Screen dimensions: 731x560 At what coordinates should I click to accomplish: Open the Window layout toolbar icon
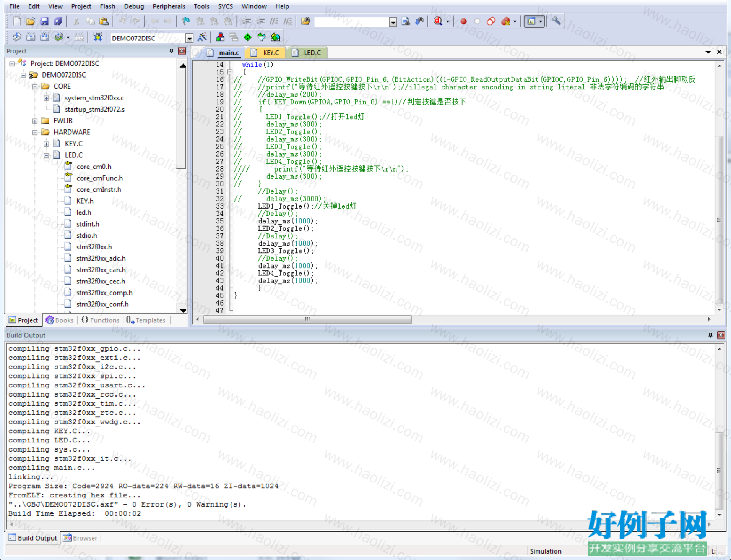coord(531,21)
